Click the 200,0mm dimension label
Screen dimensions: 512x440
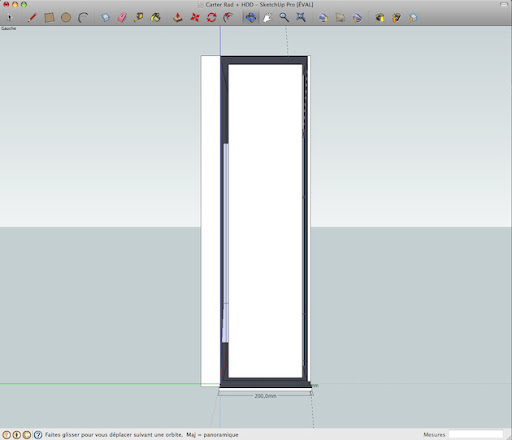[x=265, y=396]
